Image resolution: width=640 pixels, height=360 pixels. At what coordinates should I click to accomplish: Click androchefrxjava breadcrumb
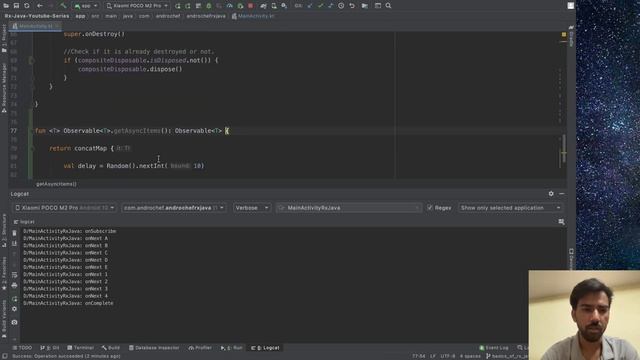(206, 16)
